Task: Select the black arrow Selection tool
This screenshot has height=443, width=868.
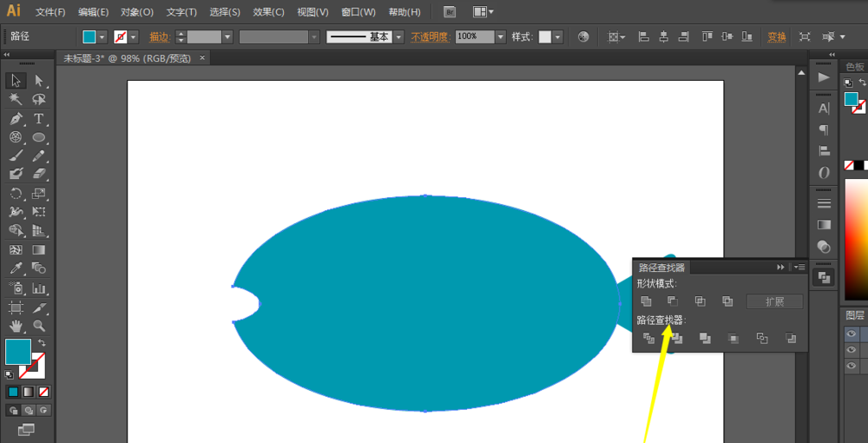Action: 16,81
